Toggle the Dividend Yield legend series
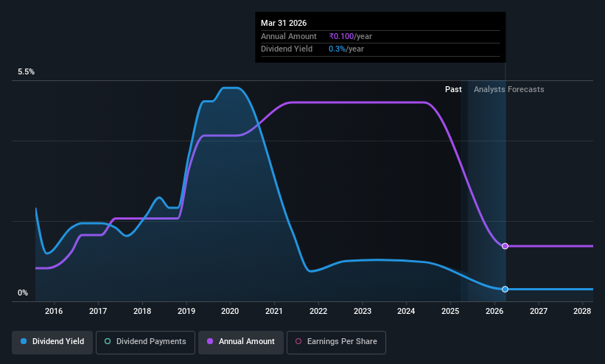Screen dimensions: 605x364 coord(52,342)
